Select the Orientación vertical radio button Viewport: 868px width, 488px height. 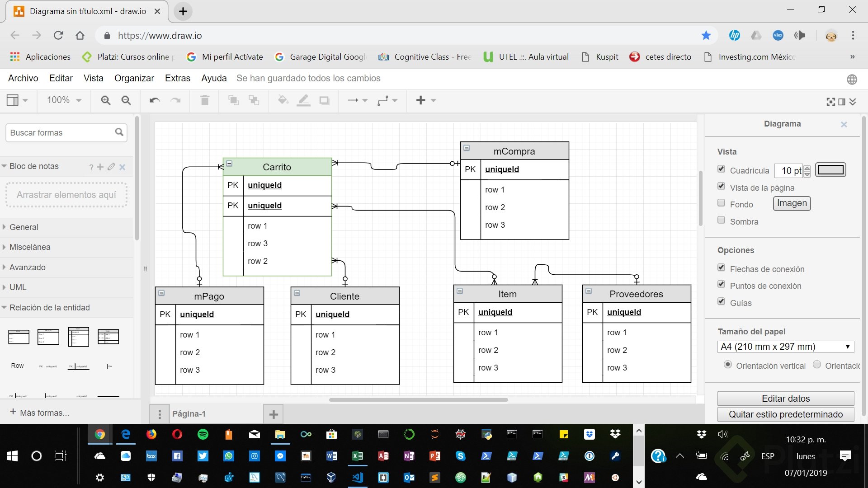[727, 364]
